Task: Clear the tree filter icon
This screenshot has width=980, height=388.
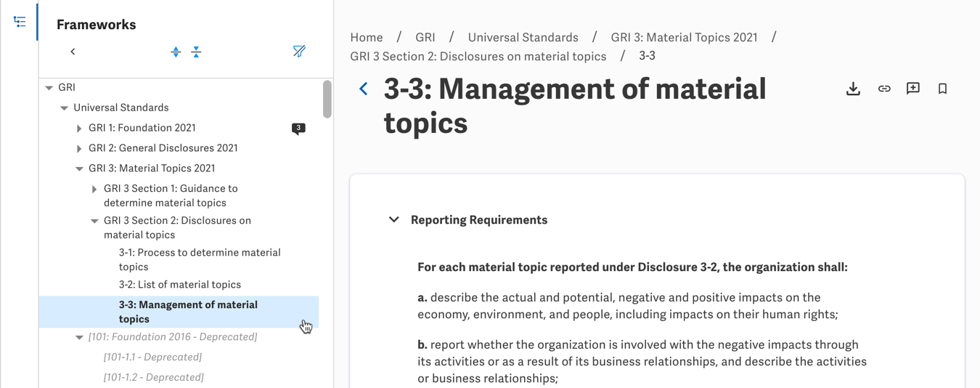Action: 299,52
